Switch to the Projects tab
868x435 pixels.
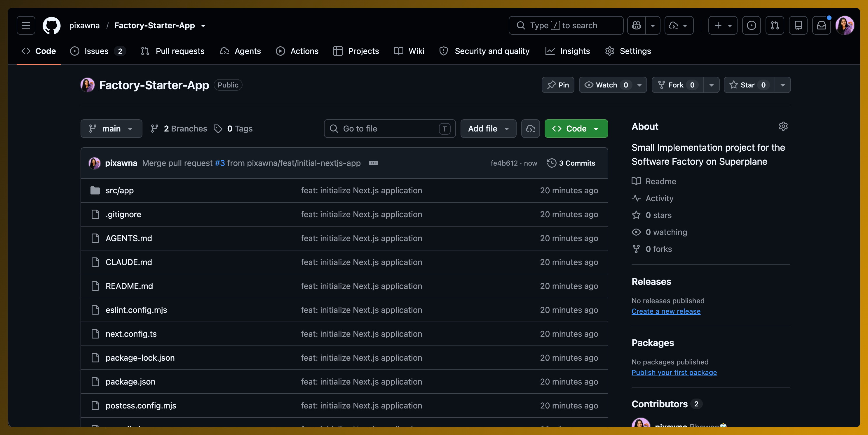pyautogui.click(x=356, y=51)
